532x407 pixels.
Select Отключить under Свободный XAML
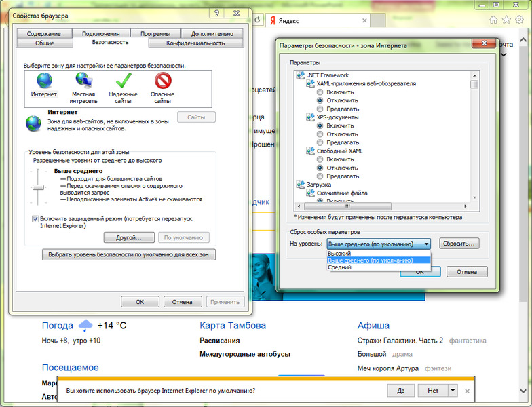(320, 168)
